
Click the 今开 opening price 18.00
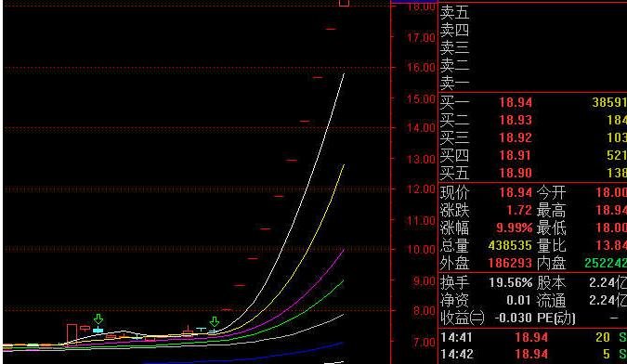tap(611, 192)
